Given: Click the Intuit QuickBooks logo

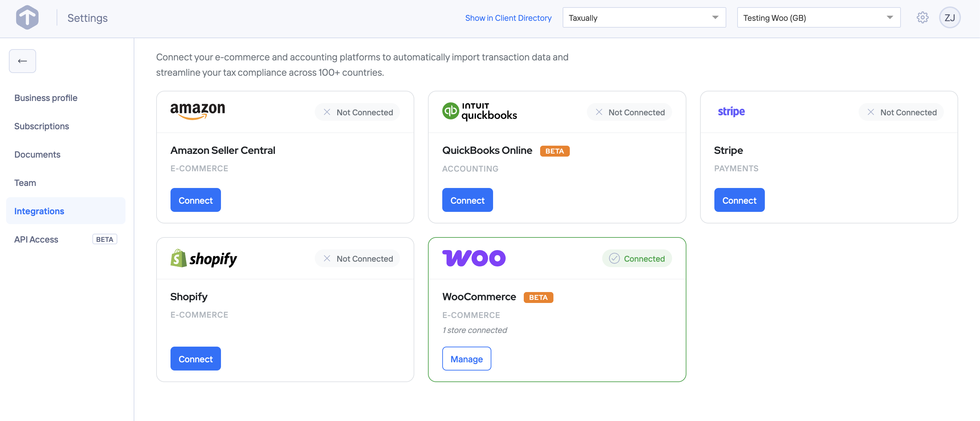Looking at the screenshot, I should click(x=479, y=111).
